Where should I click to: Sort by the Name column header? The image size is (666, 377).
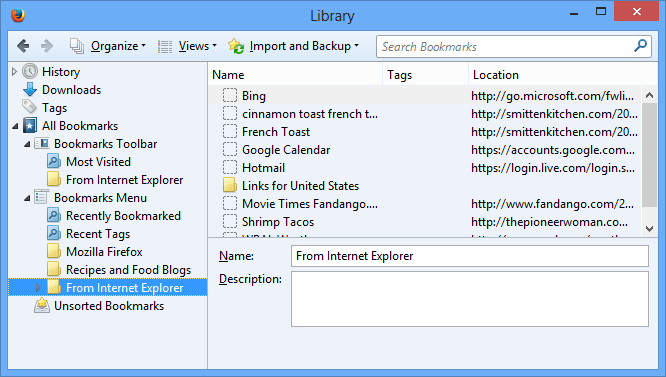[295, 75]
